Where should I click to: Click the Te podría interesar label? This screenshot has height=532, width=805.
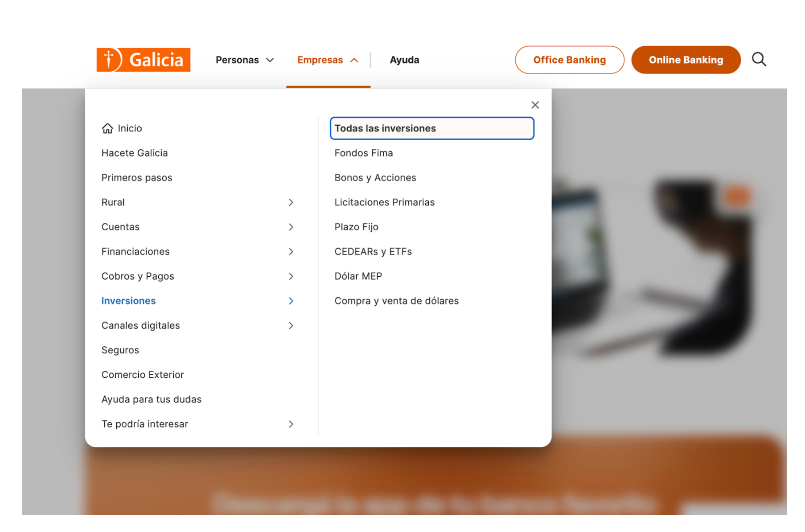pos(144,424)
